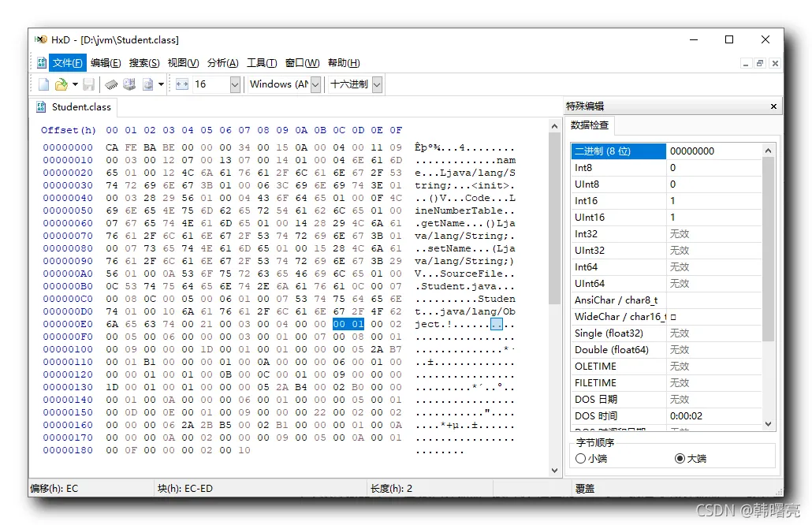Click the DOS 时间 value 0:00:02
This screenshot has height=525, width=812.
(686, 416)
